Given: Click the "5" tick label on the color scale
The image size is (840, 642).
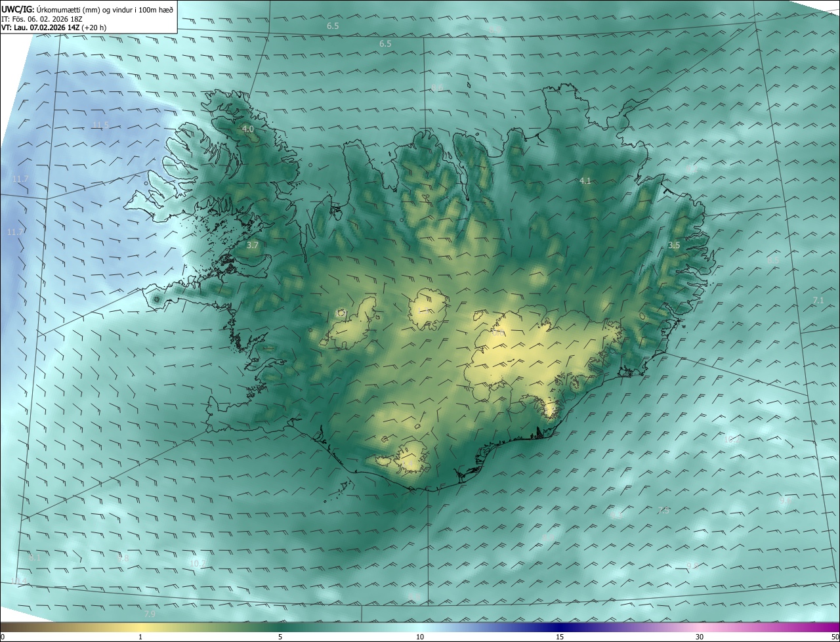Looking at the screenshot, I should (280, 637).
